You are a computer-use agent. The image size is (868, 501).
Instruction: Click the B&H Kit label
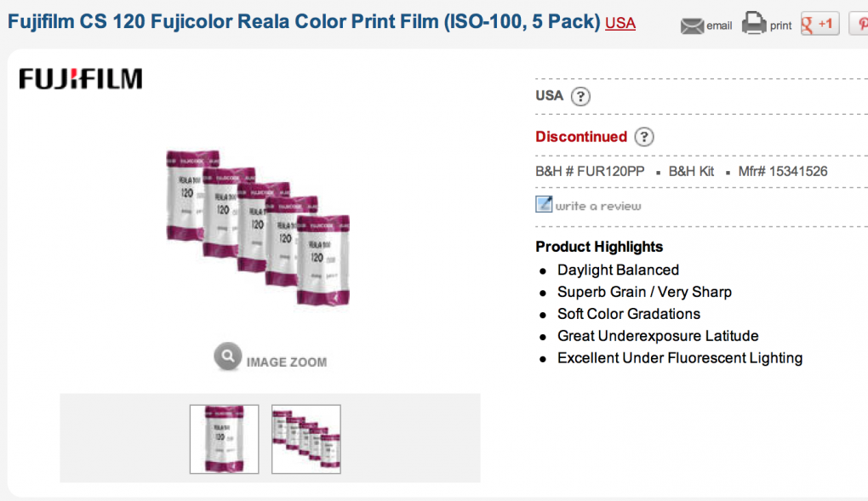pos(691,172)
